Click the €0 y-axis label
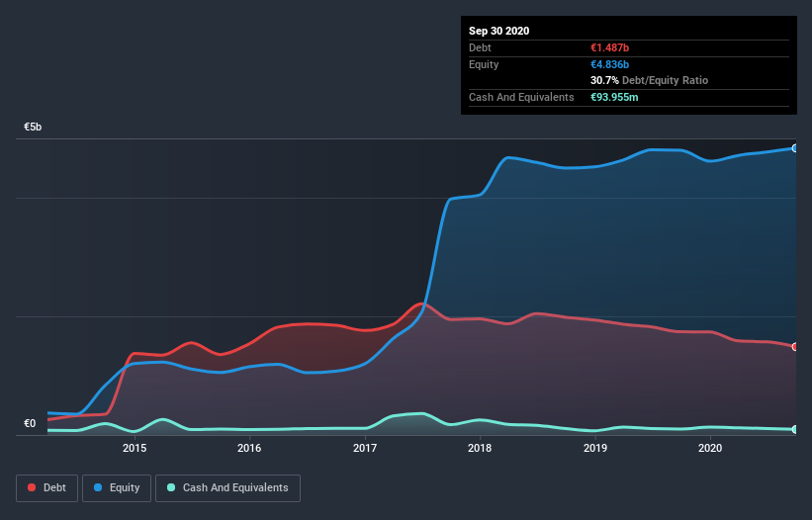 [x=30, y=423]
